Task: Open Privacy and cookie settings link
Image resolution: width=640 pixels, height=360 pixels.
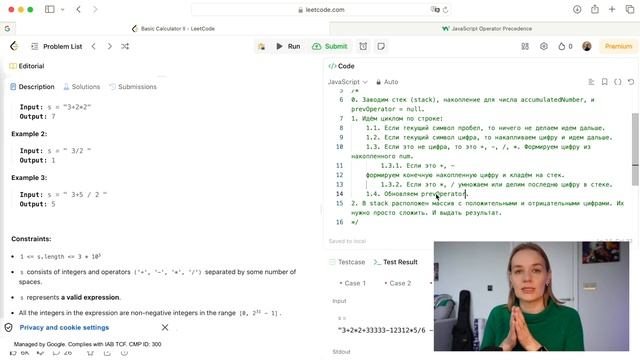Action: click(x=64, y=327)
